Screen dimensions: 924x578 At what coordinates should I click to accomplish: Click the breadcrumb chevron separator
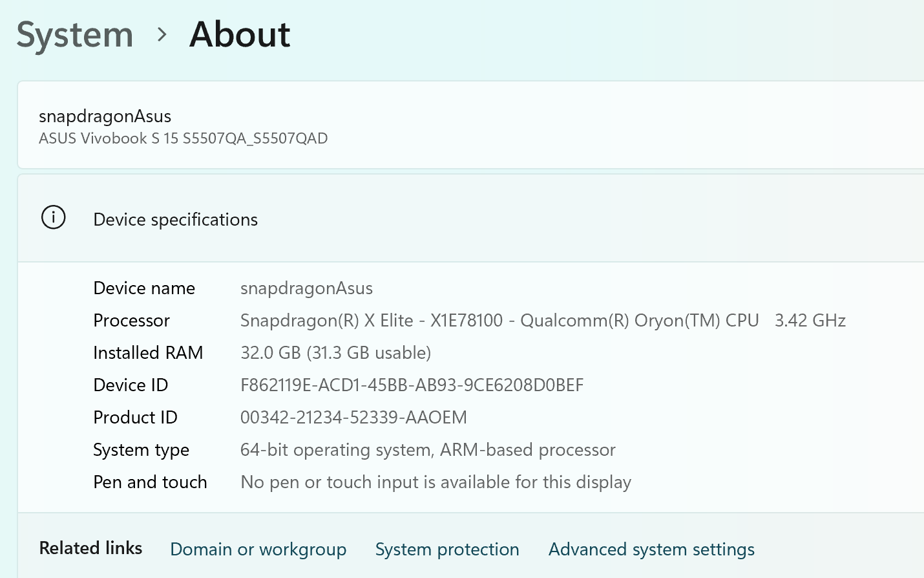(162, 35)
